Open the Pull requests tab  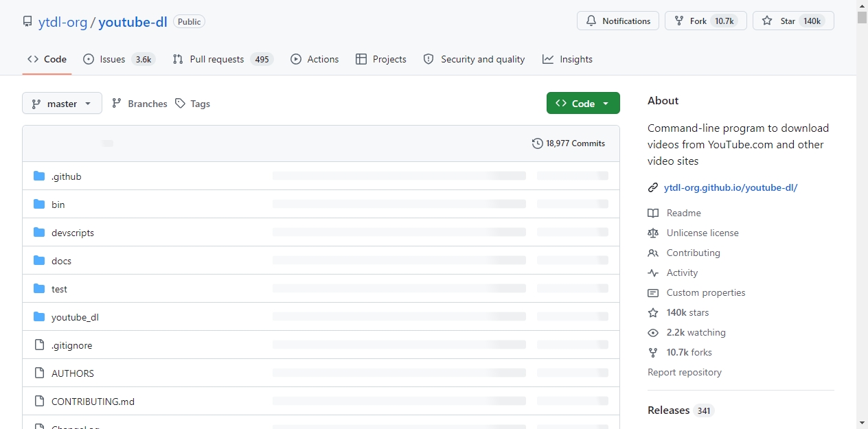222,59
